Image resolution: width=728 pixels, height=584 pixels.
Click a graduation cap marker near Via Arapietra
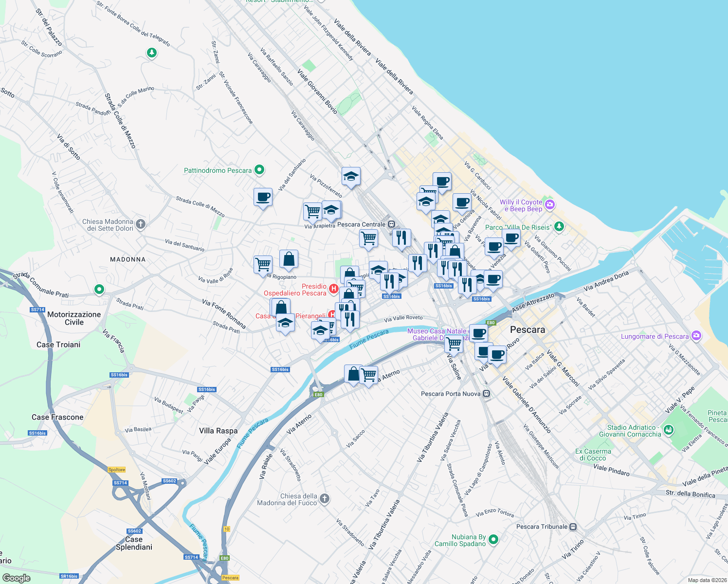point(331,210)
